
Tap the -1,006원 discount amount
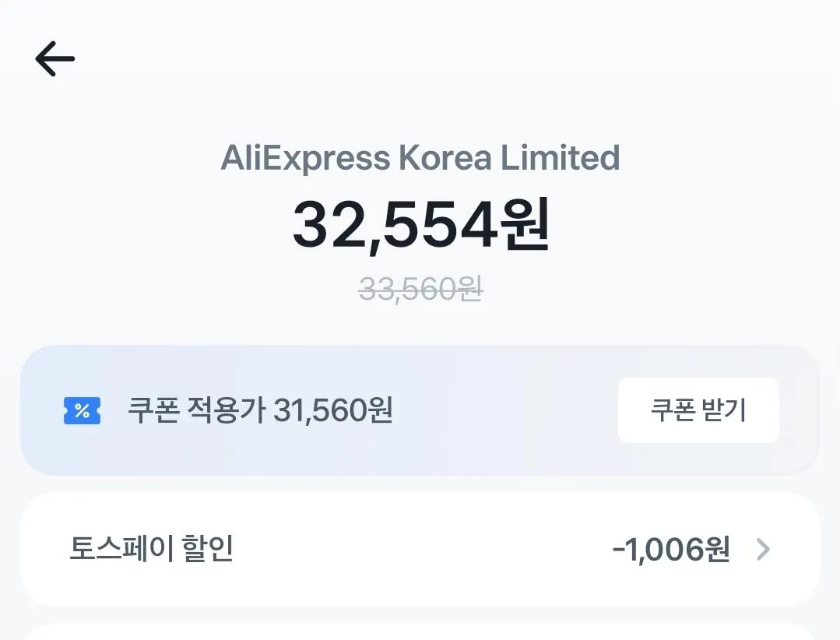(x=670, y=550)
